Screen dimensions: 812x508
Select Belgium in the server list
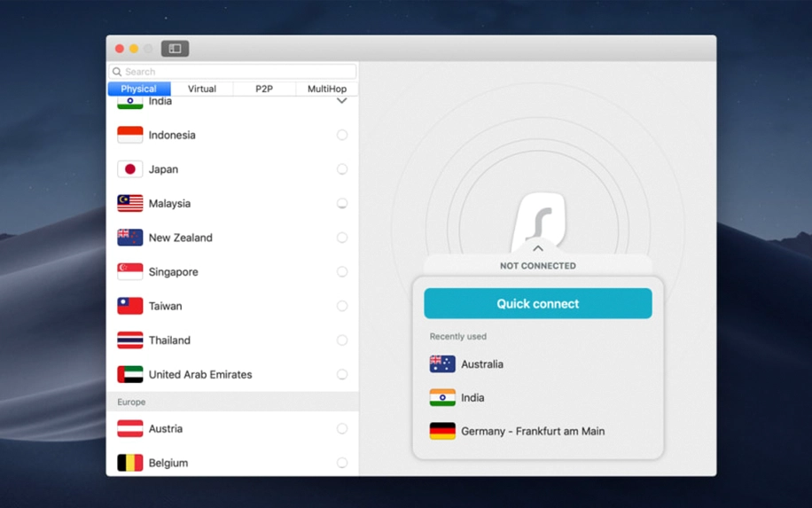(232, 463)
